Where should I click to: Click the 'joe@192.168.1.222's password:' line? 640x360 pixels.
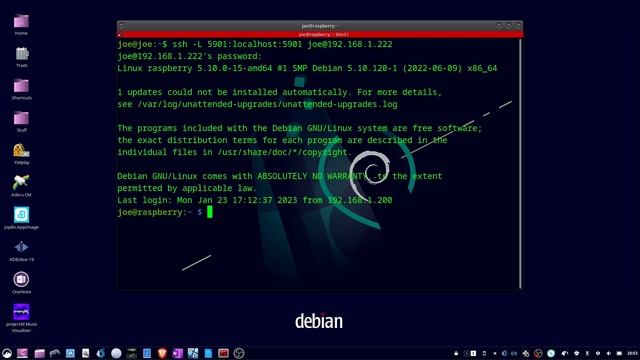[189, 56]
